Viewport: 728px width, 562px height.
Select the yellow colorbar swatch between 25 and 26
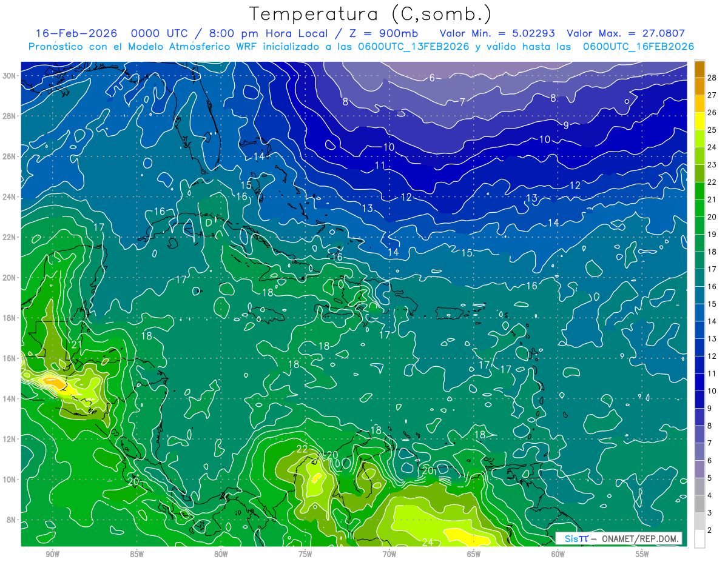pyautogui.click(x=699, y=121)
